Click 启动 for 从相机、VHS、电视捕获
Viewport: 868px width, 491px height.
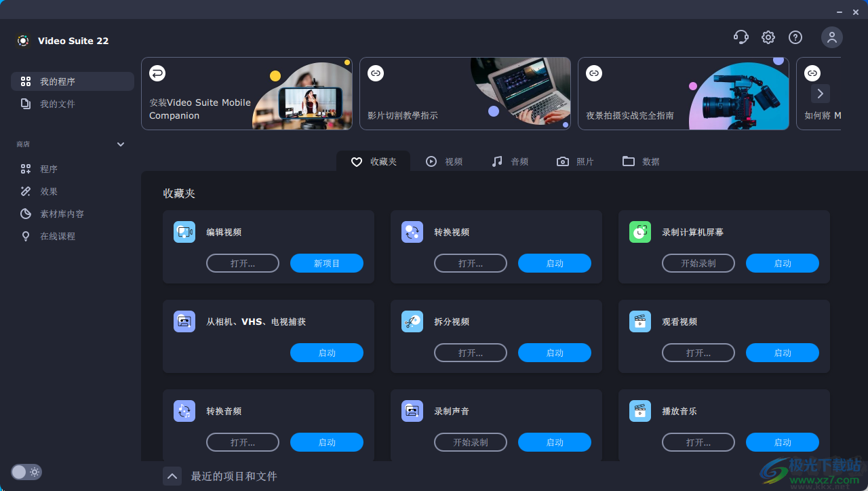tap(327, 353)
